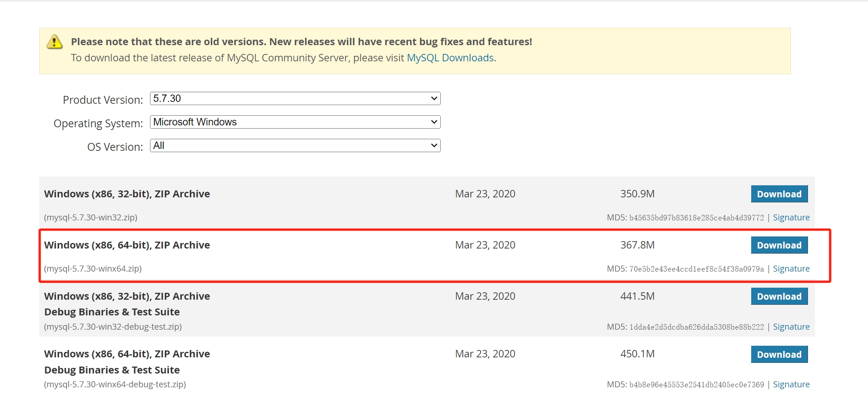Click the yellow warning triangle icon

pyautogui.click(x=54, y=42)
